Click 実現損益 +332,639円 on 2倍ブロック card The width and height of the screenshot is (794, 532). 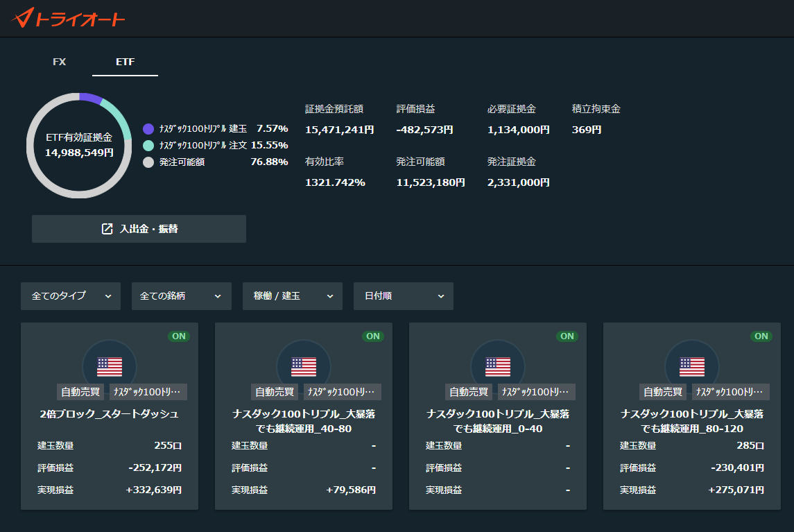(x=154, y=490)
